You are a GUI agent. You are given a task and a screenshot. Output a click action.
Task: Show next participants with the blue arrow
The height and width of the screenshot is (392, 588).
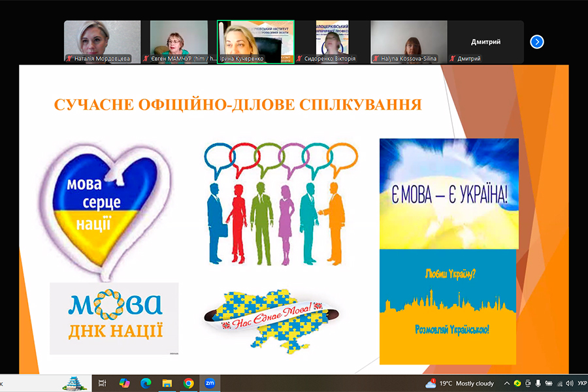(x=537, y=42)
